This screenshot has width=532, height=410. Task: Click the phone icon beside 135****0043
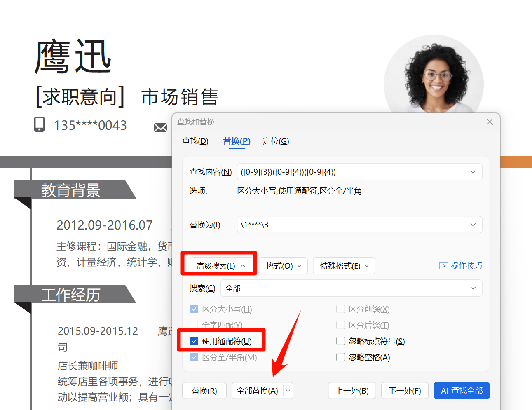39,125
